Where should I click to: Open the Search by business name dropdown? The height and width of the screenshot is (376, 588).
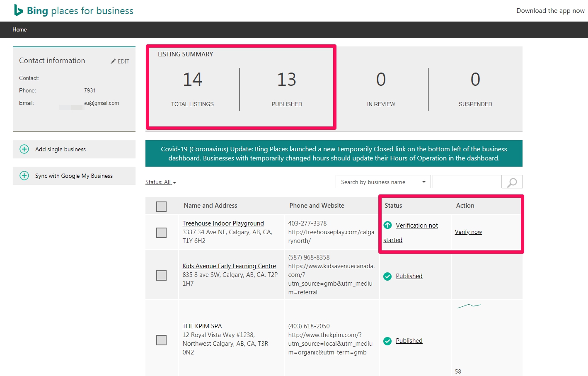pyautogui.click(x=383, y=182)
